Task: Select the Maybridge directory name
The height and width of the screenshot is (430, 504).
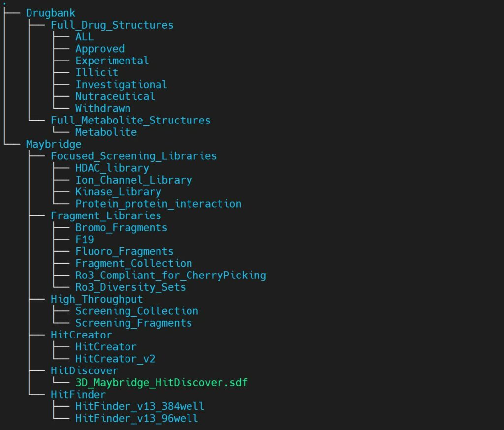Action: 54,144
